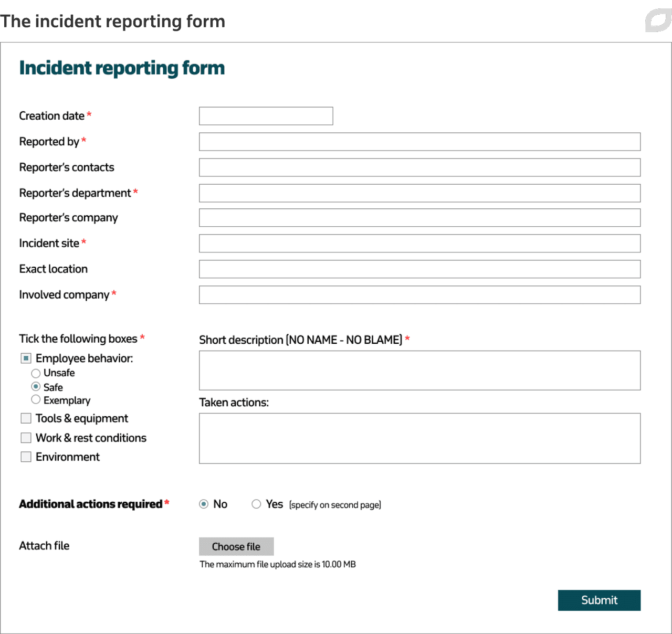Image resolution: width=672 pixels, height=634 pixels.
Task: Click the Creation date field
Action: point(266,115)
